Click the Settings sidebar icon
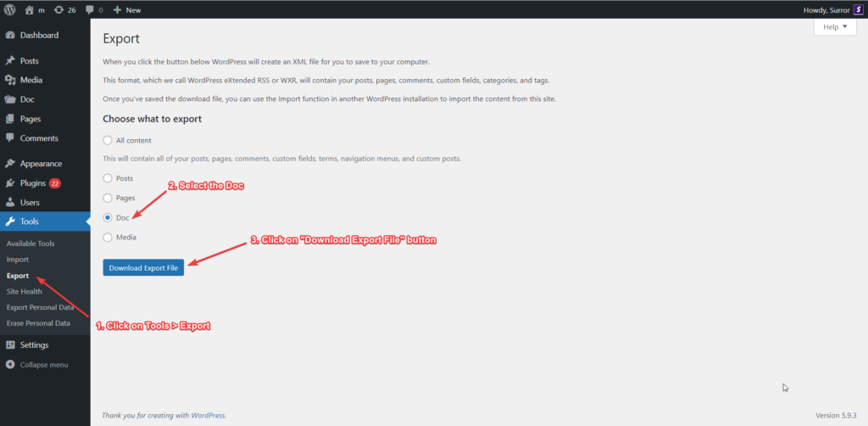 pyautogui.click(x=10, y=345)
